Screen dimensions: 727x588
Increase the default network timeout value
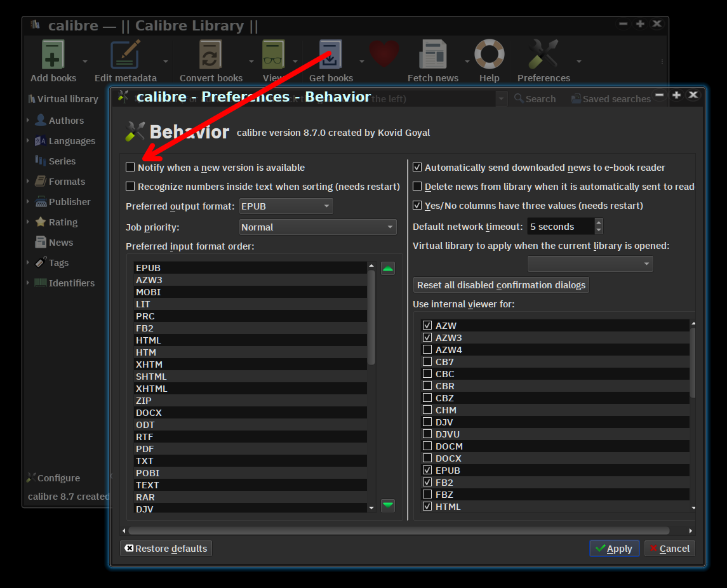click(599, 223)
